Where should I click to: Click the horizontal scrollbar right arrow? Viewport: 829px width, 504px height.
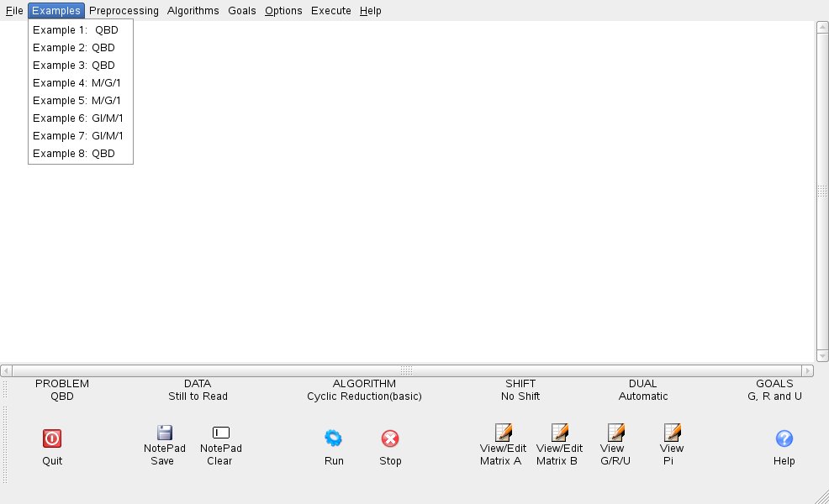808,370
